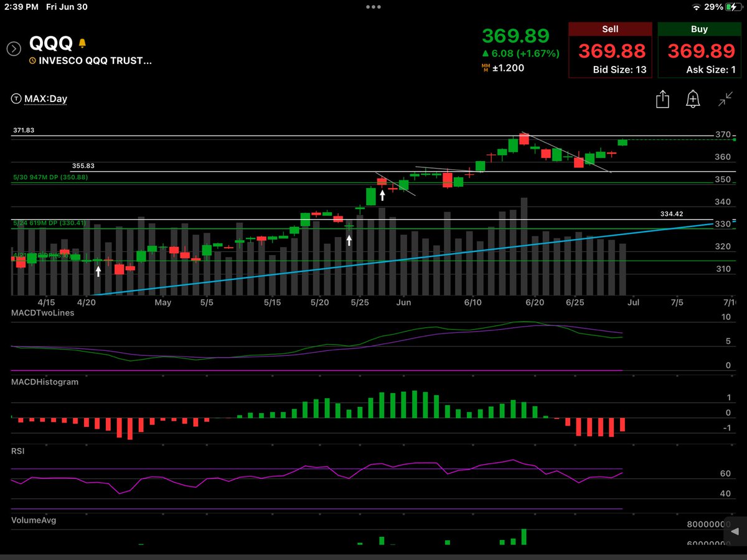Tap the market maker move ±1.200 value
The image size is (747, 560).
point(503,67)
